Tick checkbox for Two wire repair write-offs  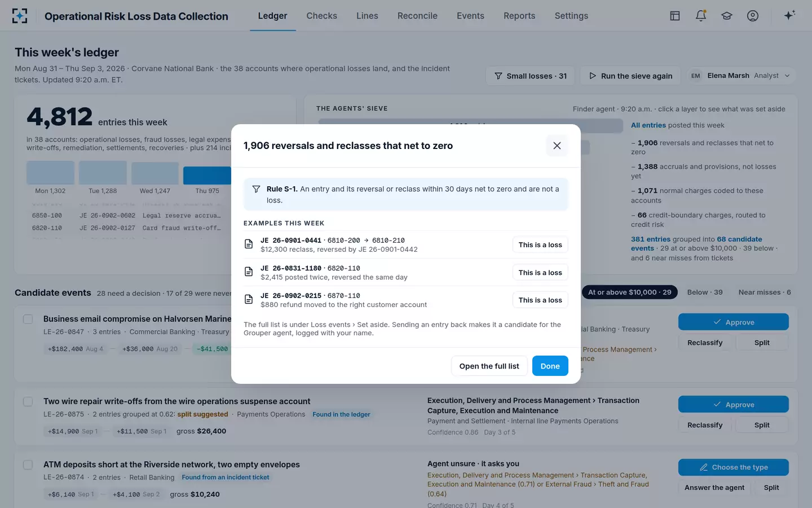28,401
